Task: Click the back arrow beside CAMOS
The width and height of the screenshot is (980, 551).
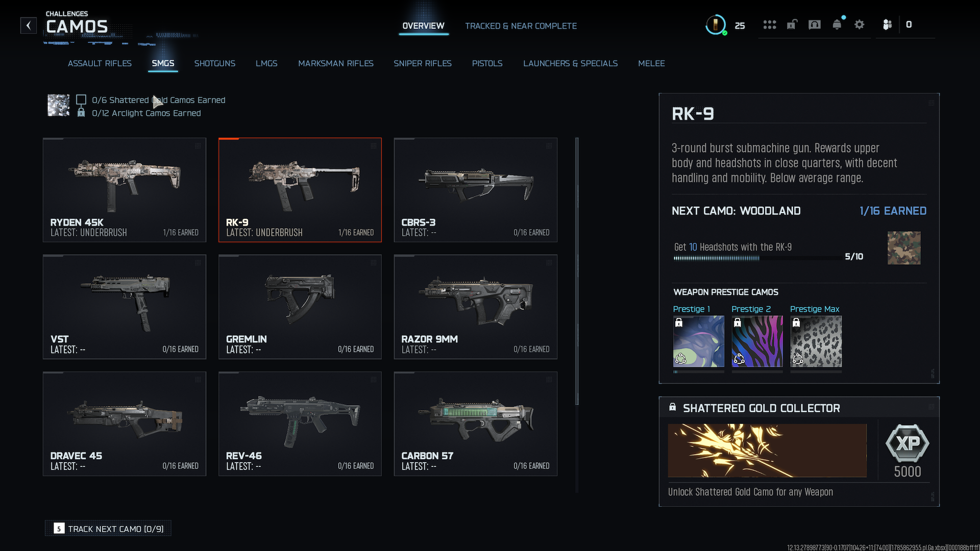Action: click(x=29, y=26)
